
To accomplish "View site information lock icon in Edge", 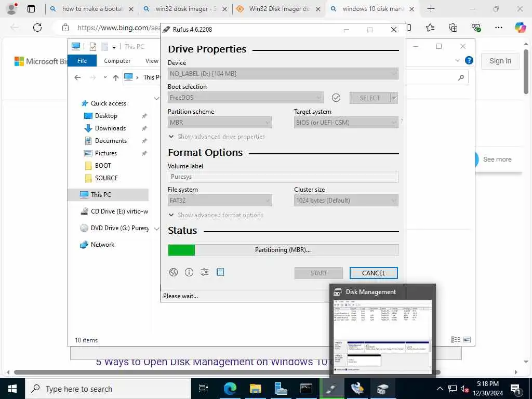I will pyautogui.click(x=65, y=28).
